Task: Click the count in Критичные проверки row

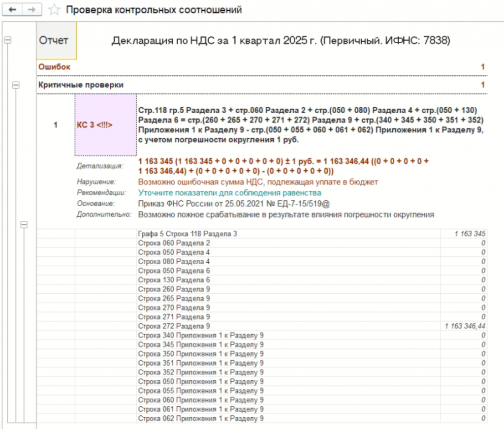Action: point(482,85)
